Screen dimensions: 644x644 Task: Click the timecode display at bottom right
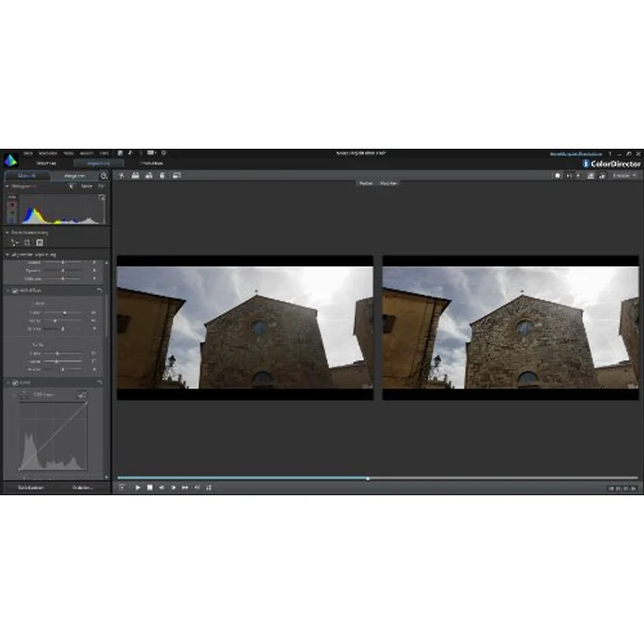(x=622, y=488)
